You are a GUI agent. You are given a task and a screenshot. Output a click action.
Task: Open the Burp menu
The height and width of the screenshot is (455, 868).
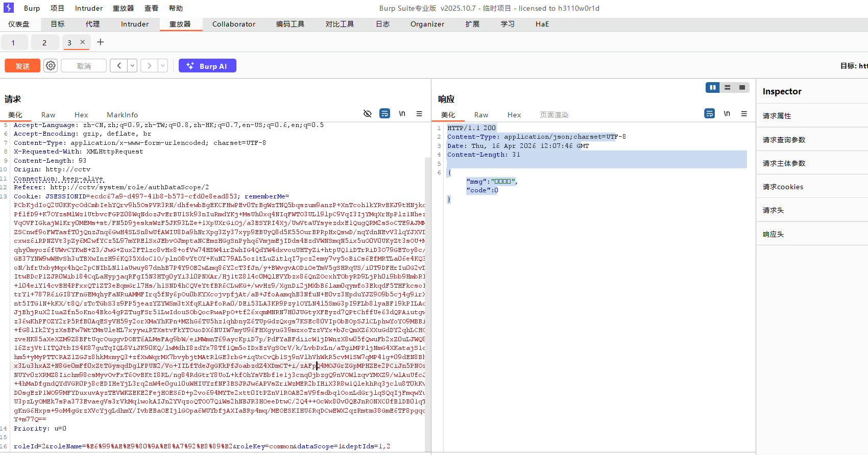32,8
